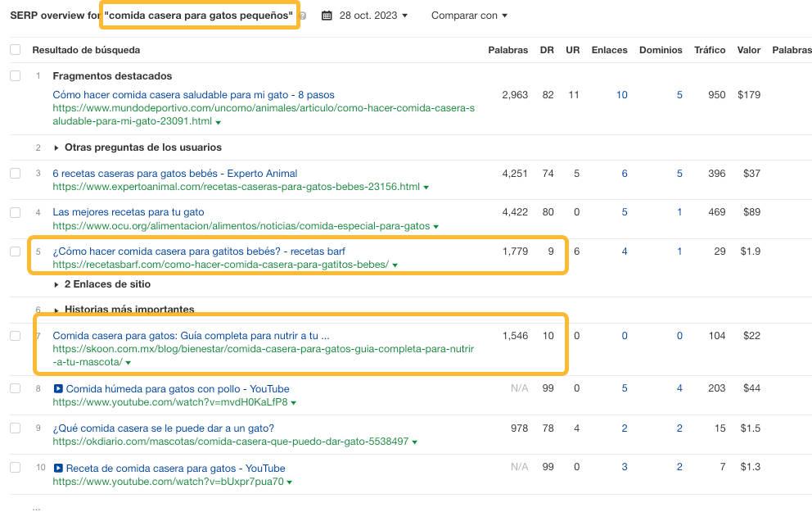Open URL caret for skoon.com.mx result
The width and height of the screenshot is (812, 512).
coord(129,363)
